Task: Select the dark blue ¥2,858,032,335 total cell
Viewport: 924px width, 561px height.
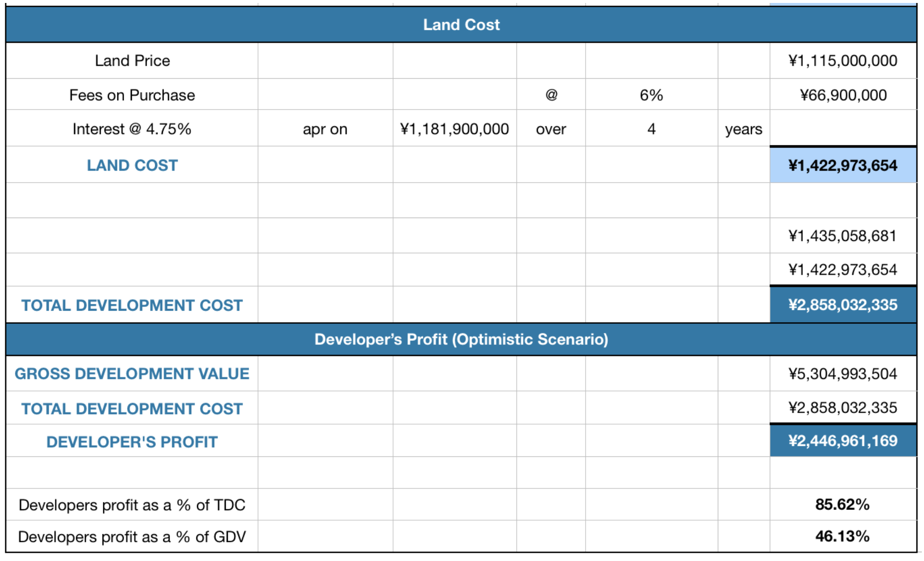Action: click(842, 305)
